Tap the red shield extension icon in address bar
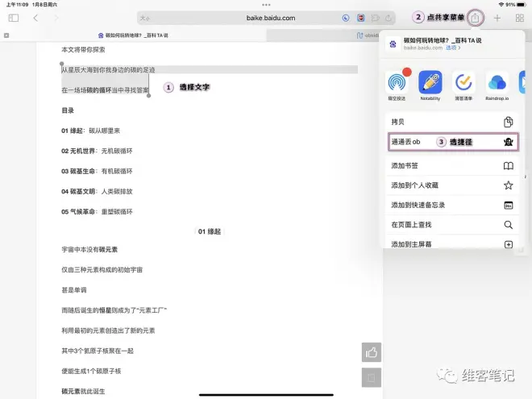The height and width of the screenshot is (399, 532). 360,18
